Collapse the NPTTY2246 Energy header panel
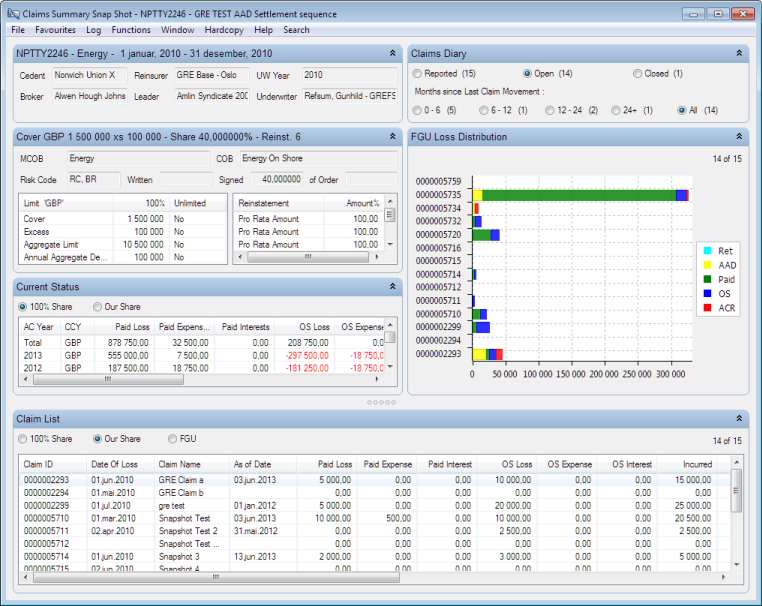The image size is (762, 606). point(393,53)
